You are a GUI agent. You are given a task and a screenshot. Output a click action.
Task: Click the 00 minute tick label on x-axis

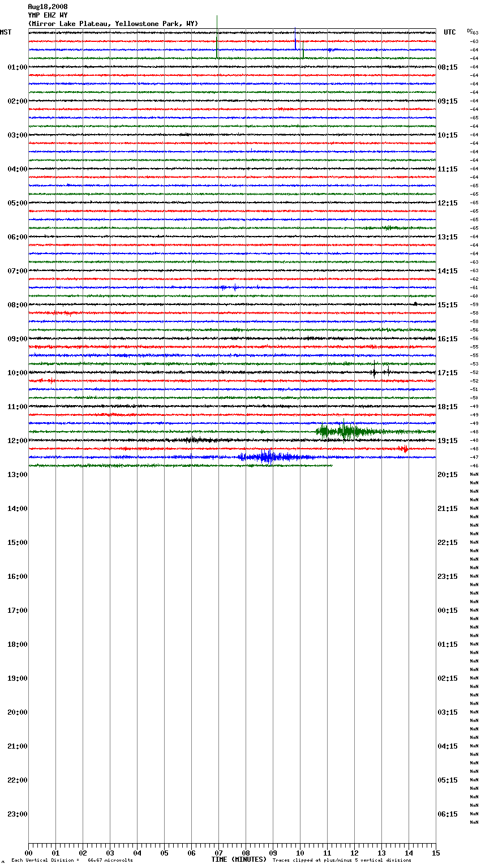(28, 853)
